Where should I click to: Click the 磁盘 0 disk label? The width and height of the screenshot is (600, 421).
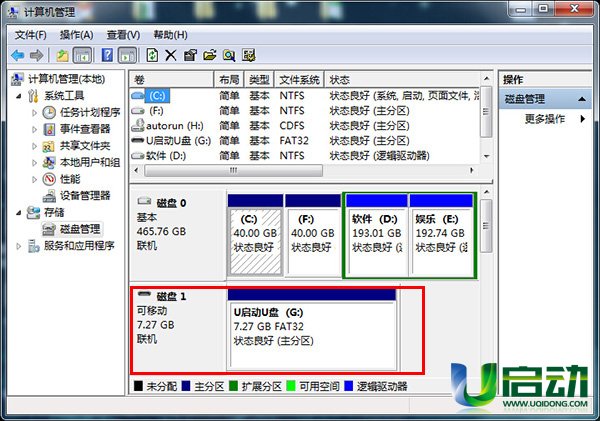172,203
